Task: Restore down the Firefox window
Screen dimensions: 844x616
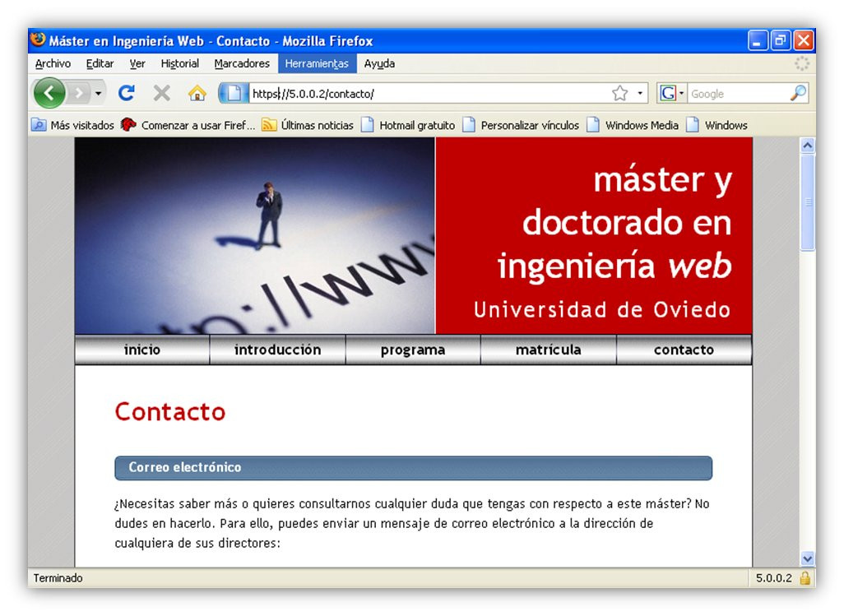Action: pyautogui.click(x=780, y=41)
